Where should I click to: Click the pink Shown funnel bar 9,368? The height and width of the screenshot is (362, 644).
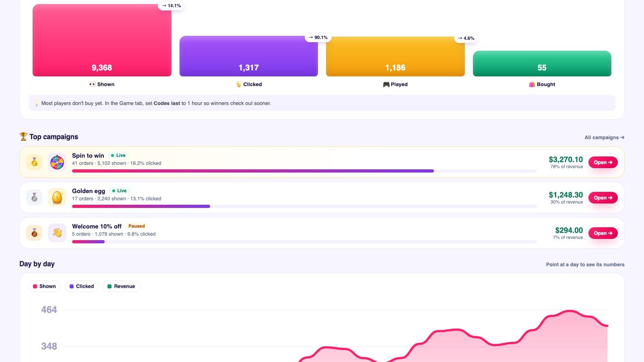click(x=102, y=40)
